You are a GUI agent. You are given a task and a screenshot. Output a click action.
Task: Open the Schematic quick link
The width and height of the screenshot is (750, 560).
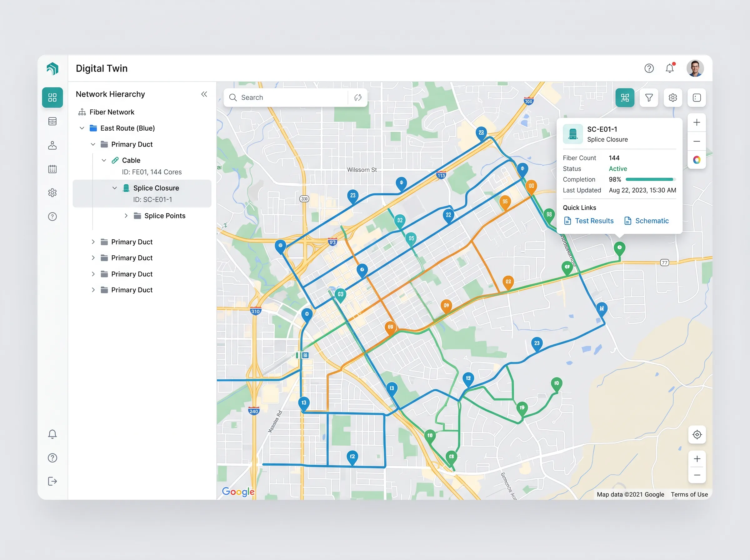(x=646, y=221)
